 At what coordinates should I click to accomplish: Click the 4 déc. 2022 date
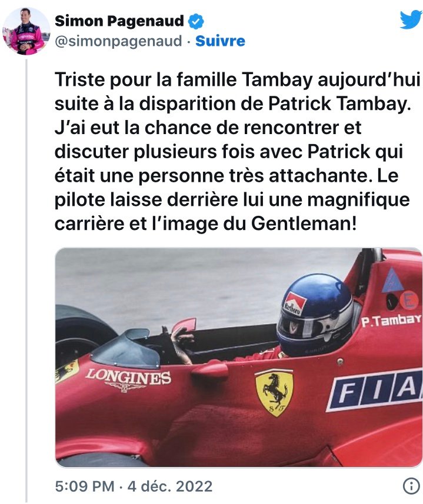click(169, 486)
